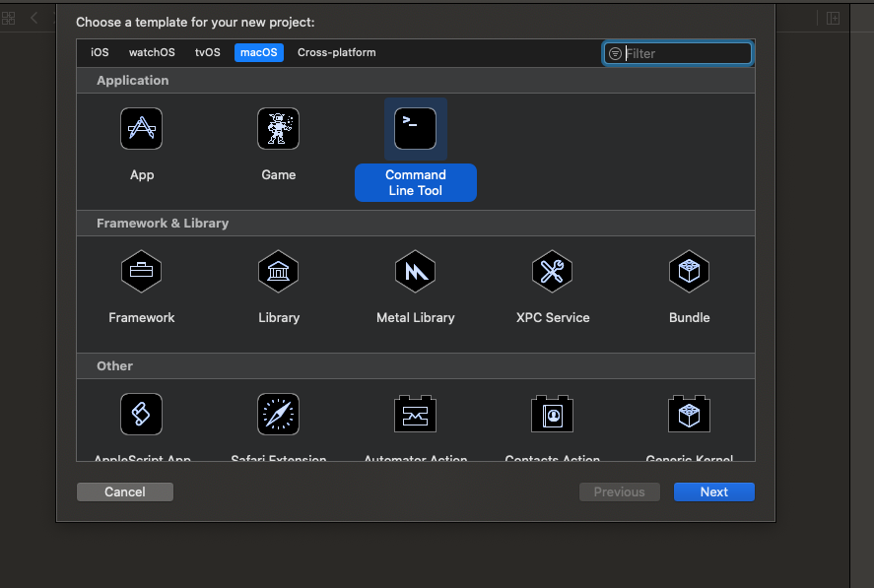This screenshot has height=588, width=874.
Task: Click the Command Line Tool label
Action: [x=415, y=182]
